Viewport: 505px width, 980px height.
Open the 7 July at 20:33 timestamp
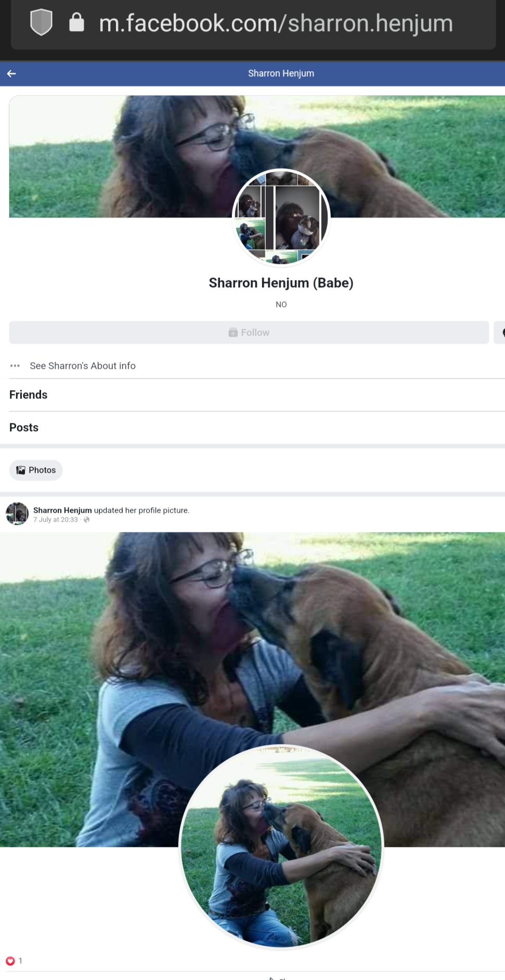pyautogui.click(x=56, y=520)
